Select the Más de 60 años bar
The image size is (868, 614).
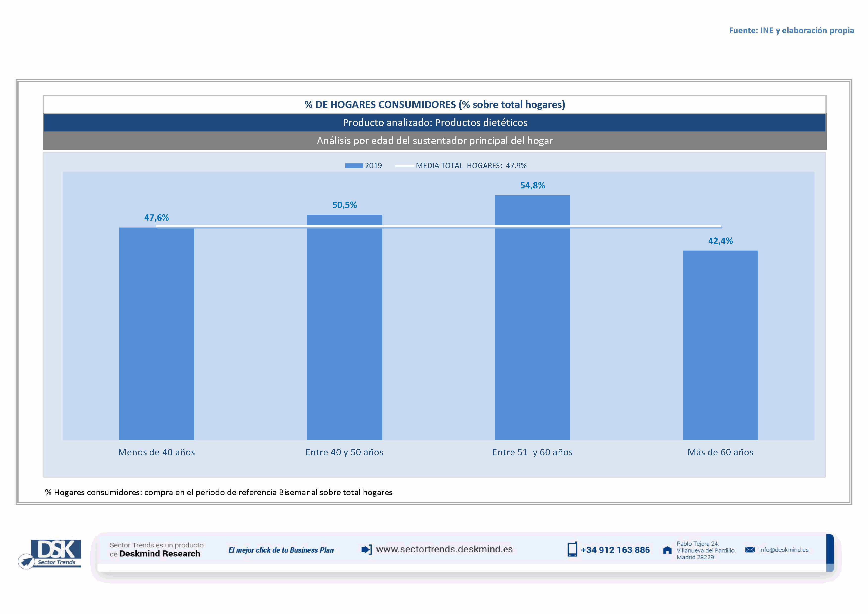point(720,345)
